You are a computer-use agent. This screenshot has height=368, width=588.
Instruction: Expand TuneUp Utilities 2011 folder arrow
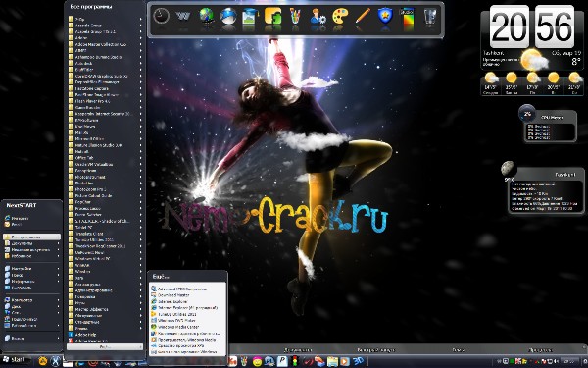click(x=140, y=239)
